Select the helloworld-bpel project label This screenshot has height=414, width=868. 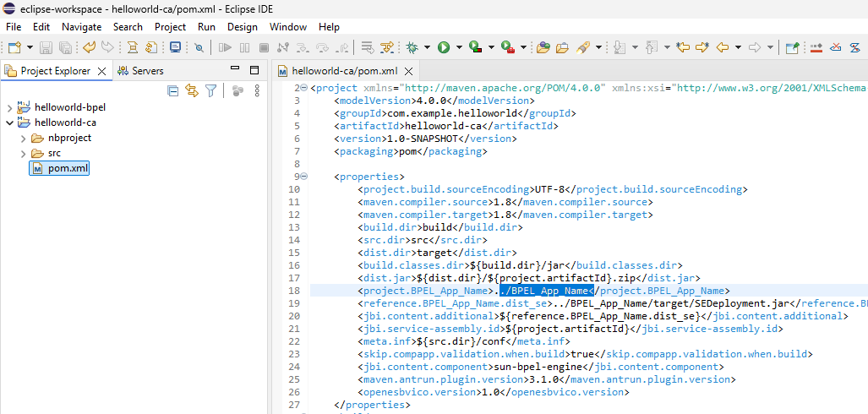coord(70,106)
